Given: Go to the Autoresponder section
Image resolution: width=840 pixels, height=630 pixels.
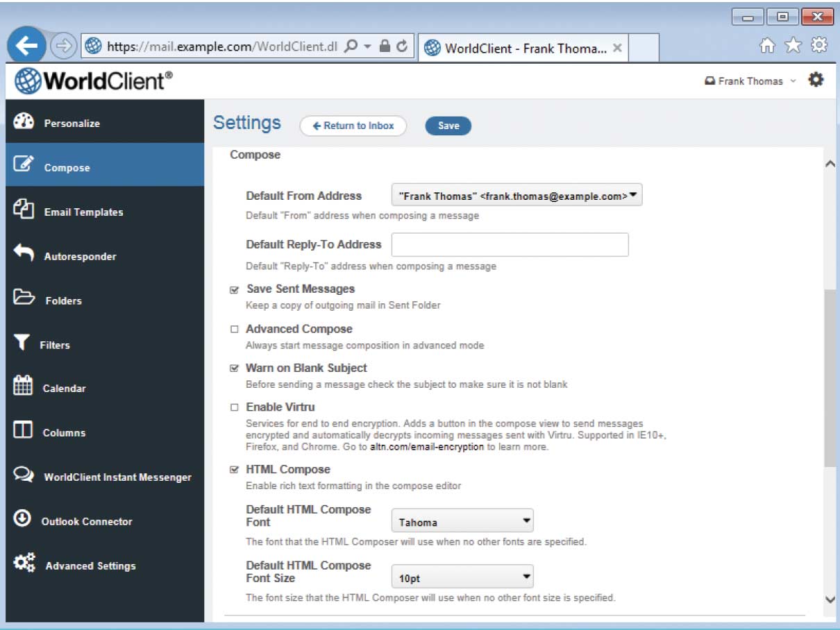Looking at the screenshot, I should click(x=105, y=255).
